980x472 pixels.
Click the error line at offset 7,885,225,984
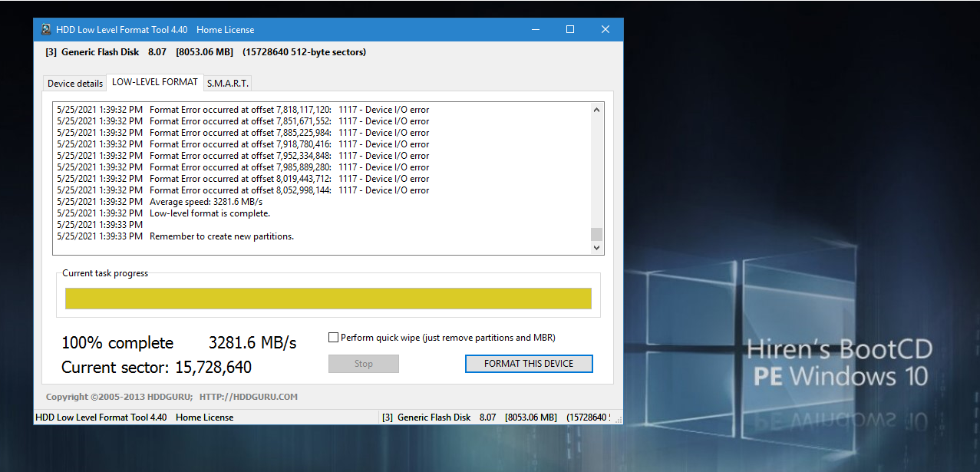(243, 133)
